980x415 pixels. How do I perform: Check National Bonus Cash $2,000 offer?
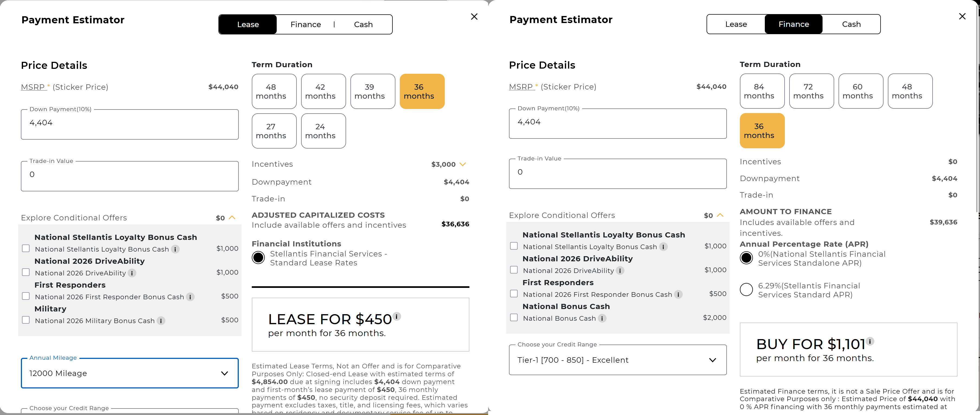pyautogui.click(x=514, y=318)
